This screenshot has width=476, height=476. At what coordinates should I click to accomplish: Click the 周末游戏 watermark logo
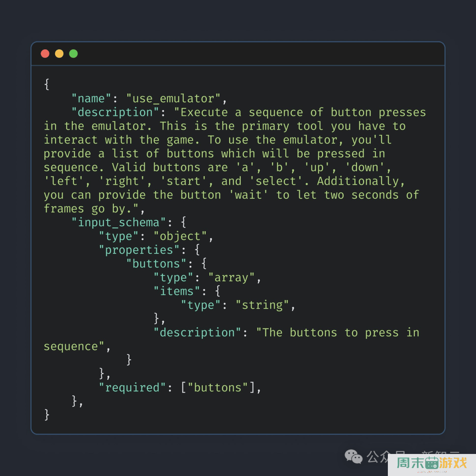[x=431, y=463]
